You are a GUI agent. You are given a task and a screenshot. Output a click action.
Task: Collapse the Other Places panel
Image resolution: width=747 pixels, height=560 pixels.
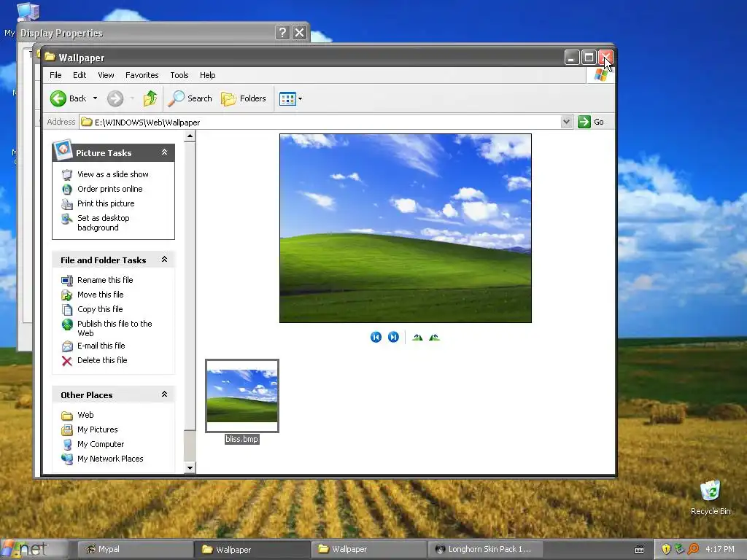tap(164, 394)
